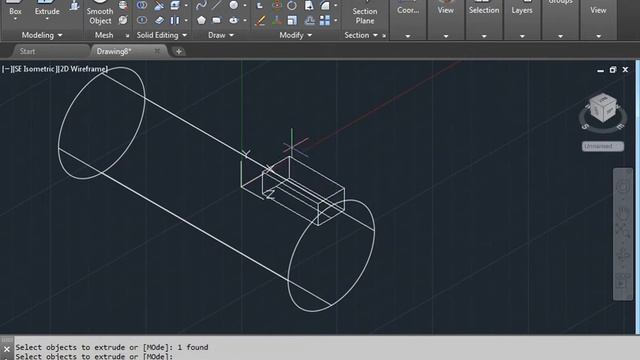Viewport: 640px width, 360px height.
Task: Open the Selection panel dropdown arrow
Action: click(x=484, y=36)
